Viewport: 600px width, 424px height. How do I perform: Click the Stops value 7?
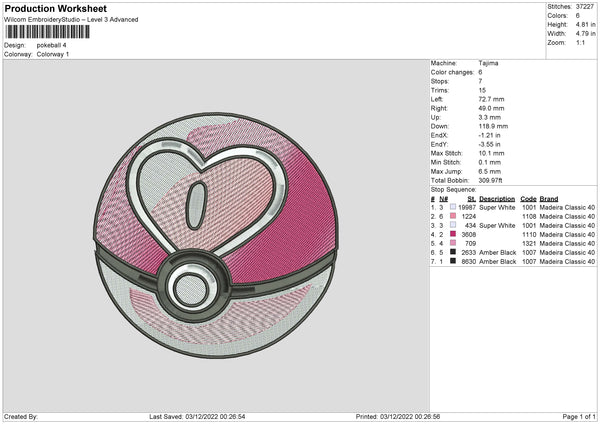click(480, 81)
